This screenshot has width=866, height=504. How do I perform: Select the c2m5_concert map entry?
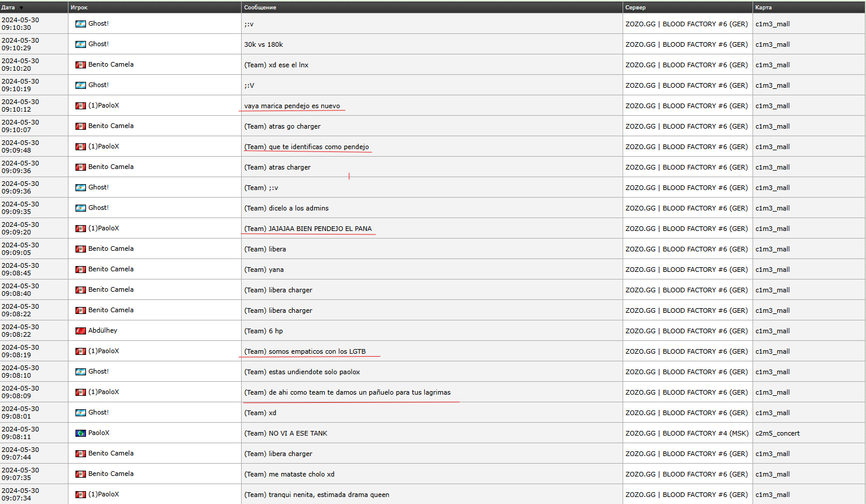tap(777, 433)
